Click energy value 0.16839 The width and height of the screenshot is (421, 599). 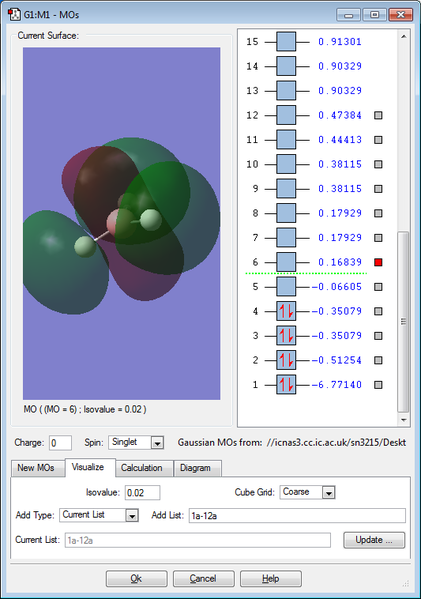coord(340,262)
